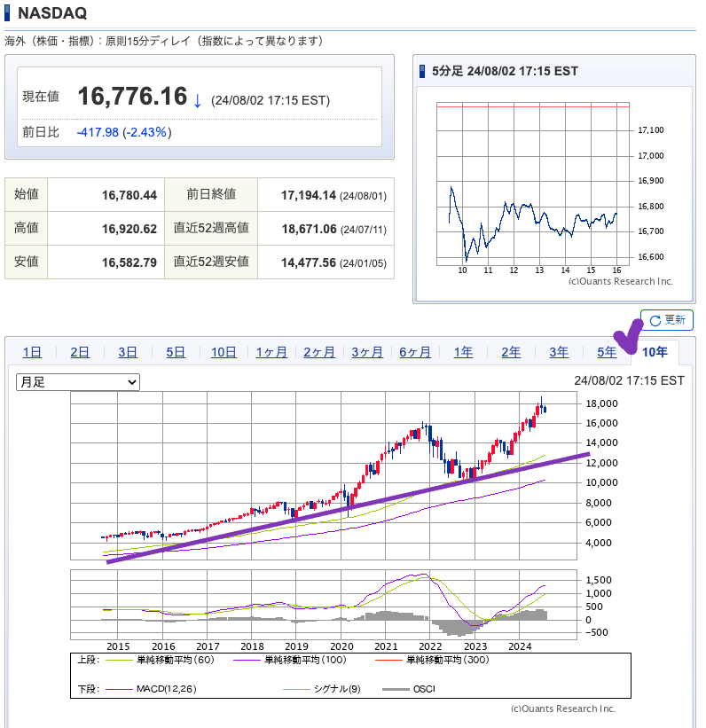Switch chart to 2ヶ月 period
The image size is (706, 728).
tap(319, 352)
